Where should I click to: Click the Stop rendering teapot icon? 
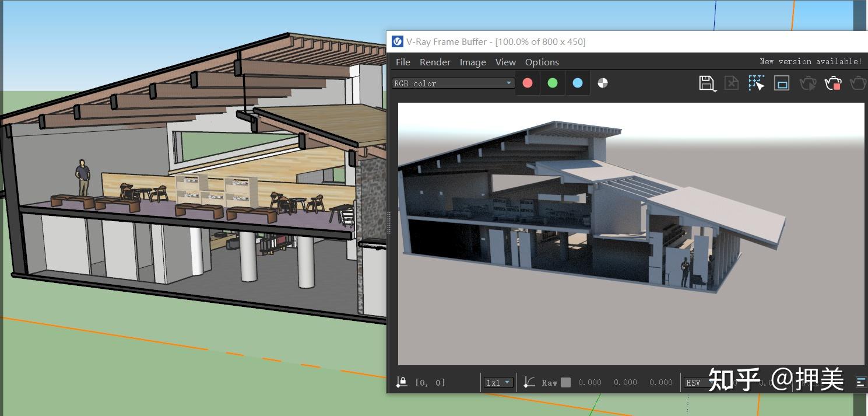tap(833, 83)
